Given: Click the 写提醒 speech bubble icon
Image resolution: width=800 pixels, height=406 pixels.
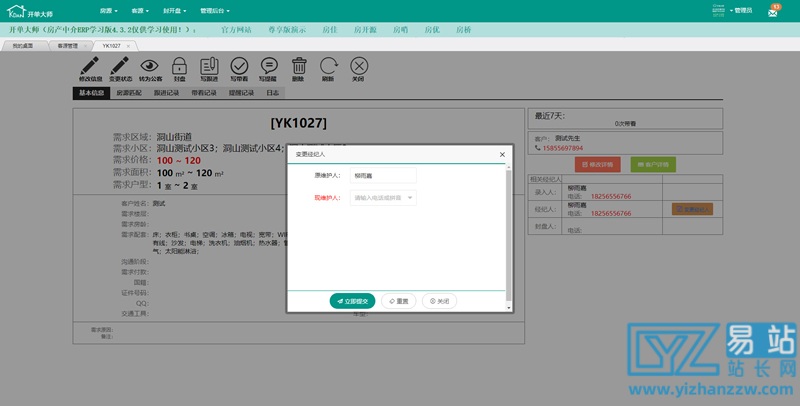Looking at the screenshot, I should click(x=269, y=66).
